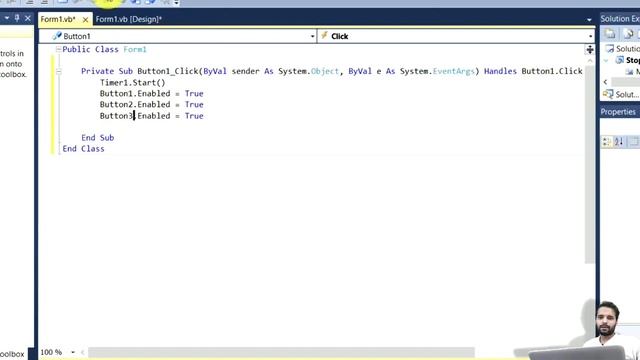Viewport: 640px width, 360px height.
Task: Click the bold project node icon
Action: pyautogui.click(x=620, y=60)
